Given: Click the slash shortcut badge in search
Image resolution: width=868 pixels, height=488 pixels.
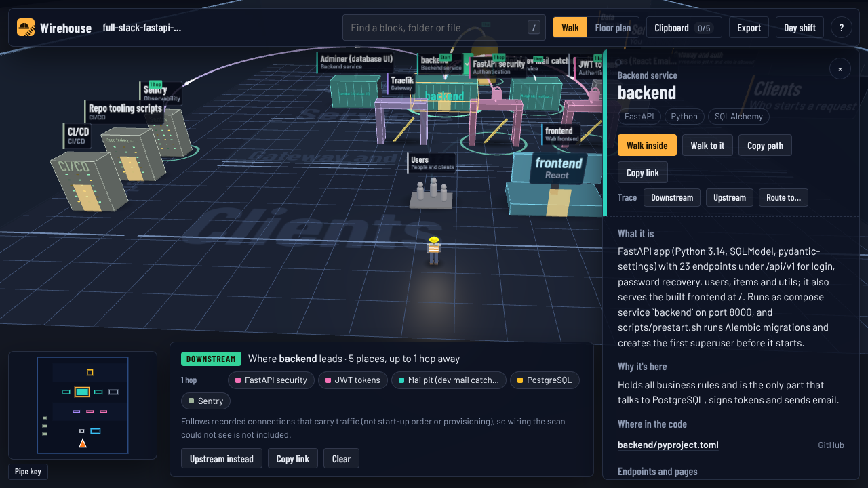Looking at the screenshot, I should click(x=534, y=28).
